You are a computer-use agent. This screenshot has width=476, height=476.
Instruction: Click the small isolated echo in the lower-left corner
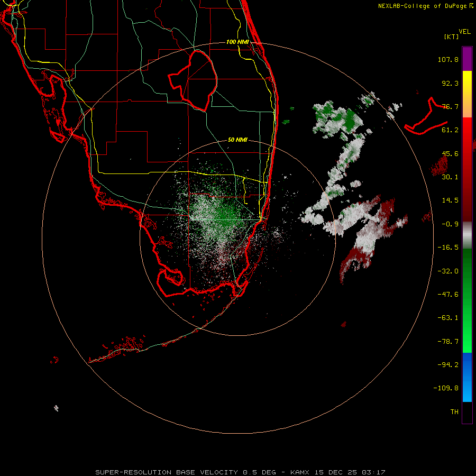click(56, 408)
